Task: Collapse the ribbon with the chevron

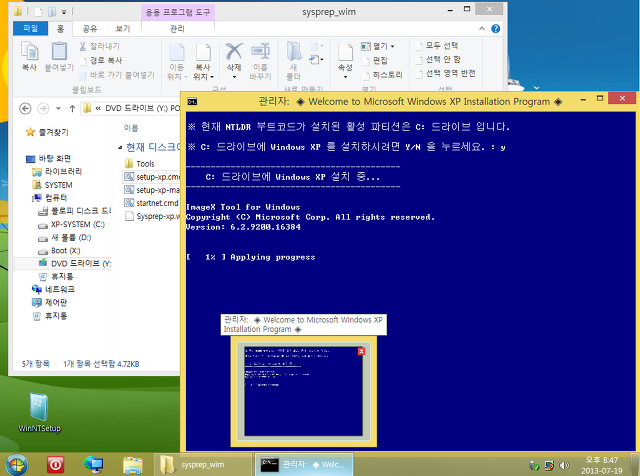Action: (x=482, y=28)
